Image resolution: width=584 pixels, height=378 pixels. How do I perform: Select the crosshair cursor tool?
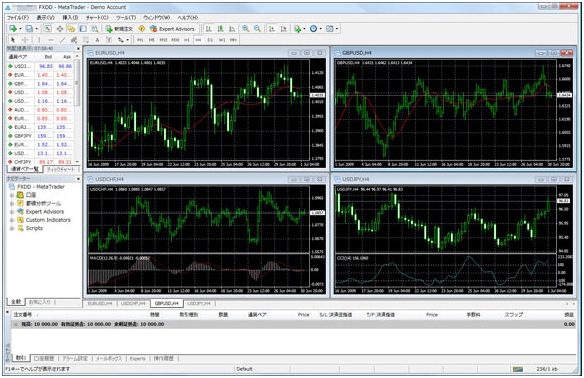(x=25, y=39)
